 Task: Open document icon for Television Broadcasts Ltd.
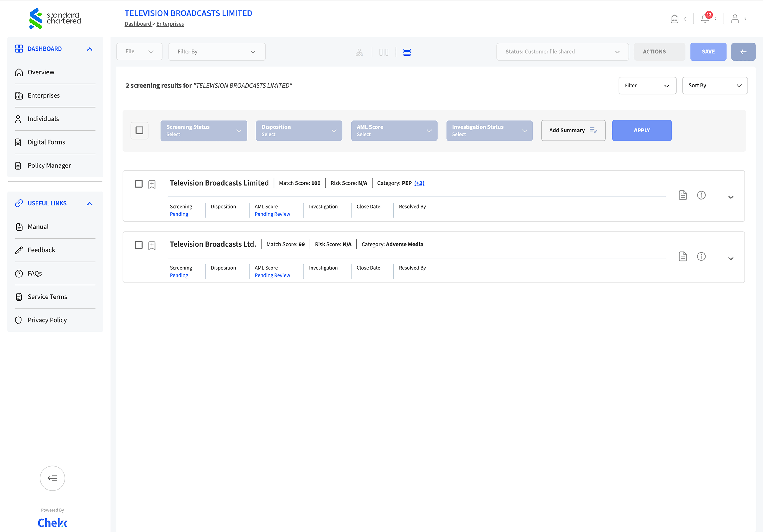pos(683,256)
